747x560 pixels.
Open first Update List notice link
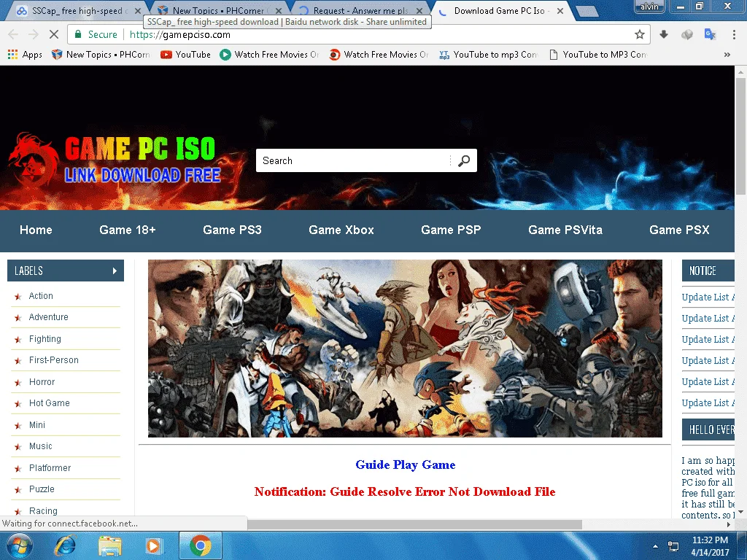point(708,297)
